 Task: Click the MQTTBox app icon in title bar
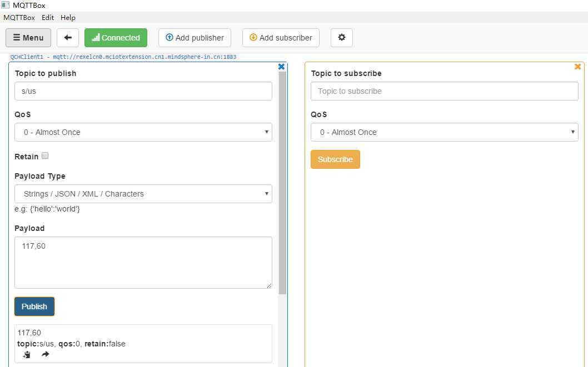pos(6,5)
